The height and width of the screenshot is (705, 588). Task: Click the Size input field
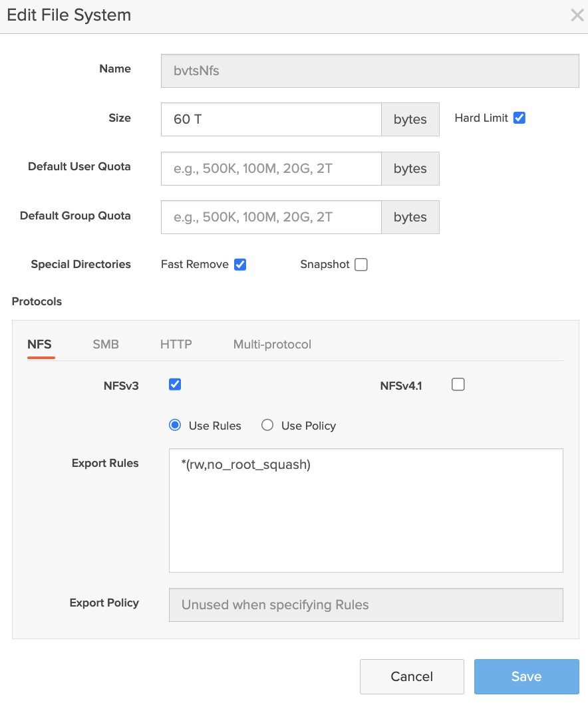[x=271, y=119]
